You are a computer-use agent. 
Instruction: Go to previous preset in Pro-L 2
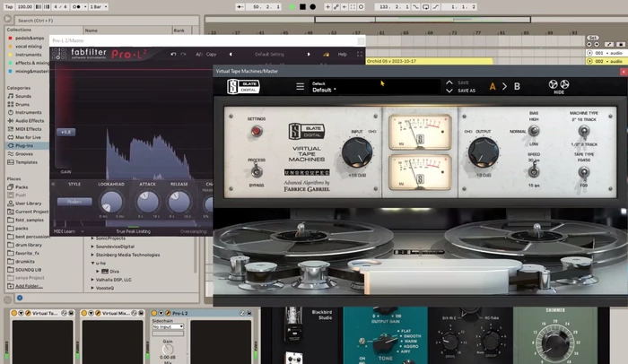[x=231, y=54]
